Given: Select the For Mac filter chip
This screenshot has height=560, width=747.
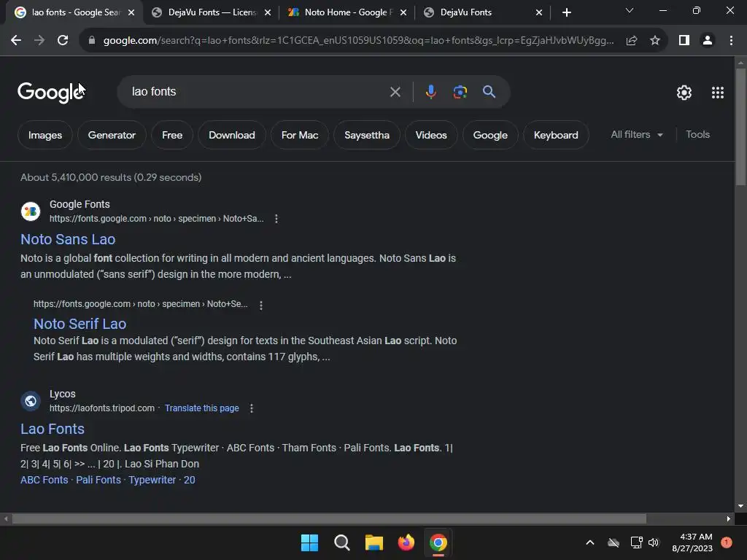Looking at the screenshot, I should pos(300,135).
